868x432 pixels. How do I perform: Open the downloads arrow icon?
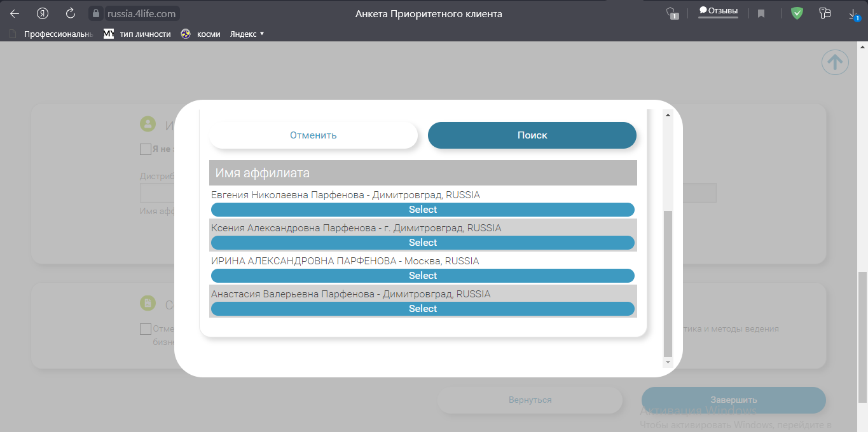point(853,13)
